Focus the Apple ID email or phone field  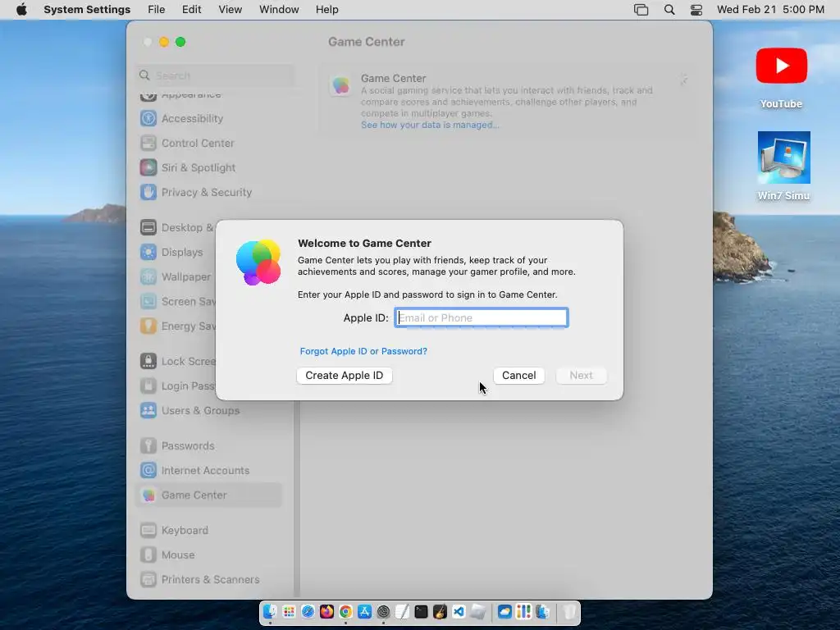pos(481,317)
